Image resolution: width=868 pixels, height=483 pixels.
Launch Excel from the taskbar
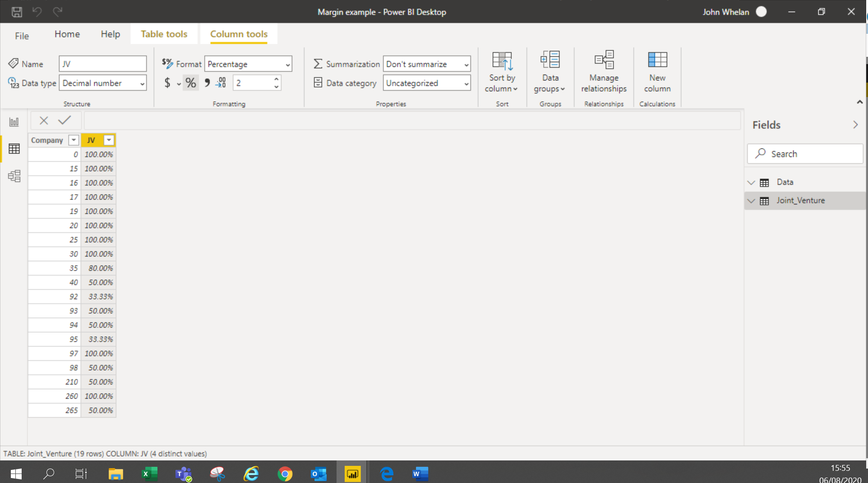(149, 474)
